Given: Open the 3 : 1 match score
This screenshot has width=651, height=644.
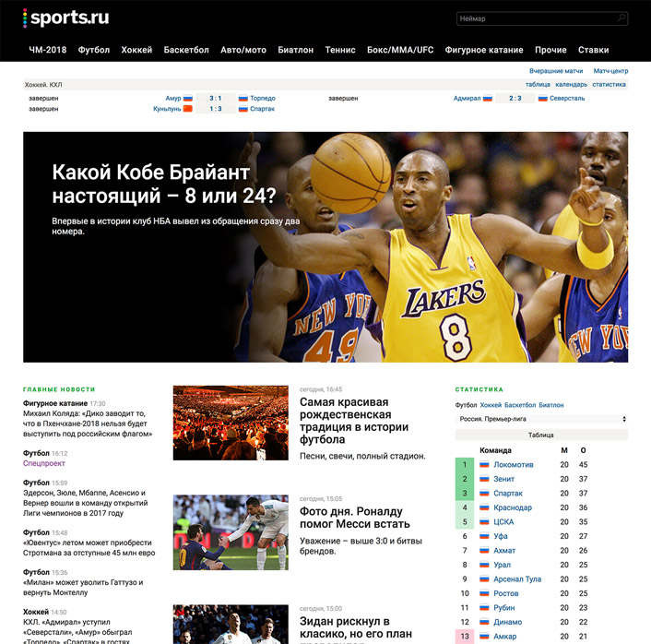Looking at the screenshot, I should [216, 99].
